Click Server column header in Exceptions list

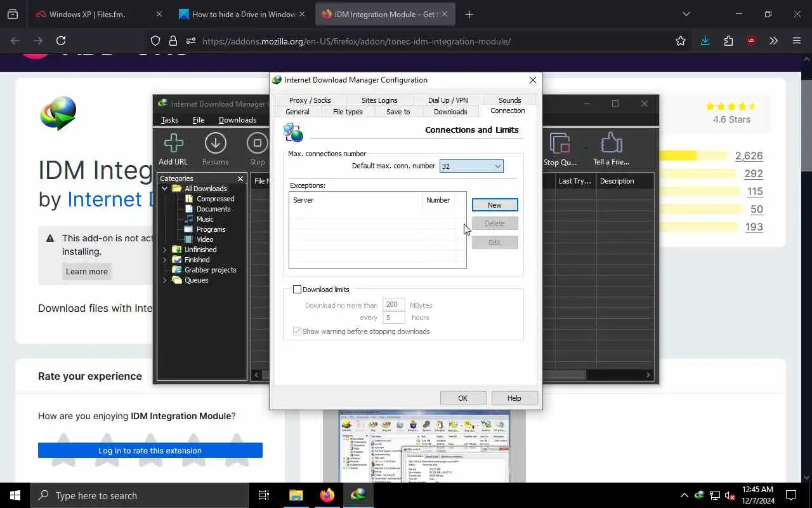click(x=356, y=200)
